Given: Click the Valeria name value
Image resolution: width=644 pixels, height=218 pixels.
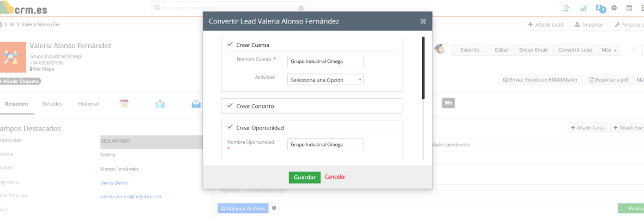Looking at the screenshot, I should coord(107,155).
